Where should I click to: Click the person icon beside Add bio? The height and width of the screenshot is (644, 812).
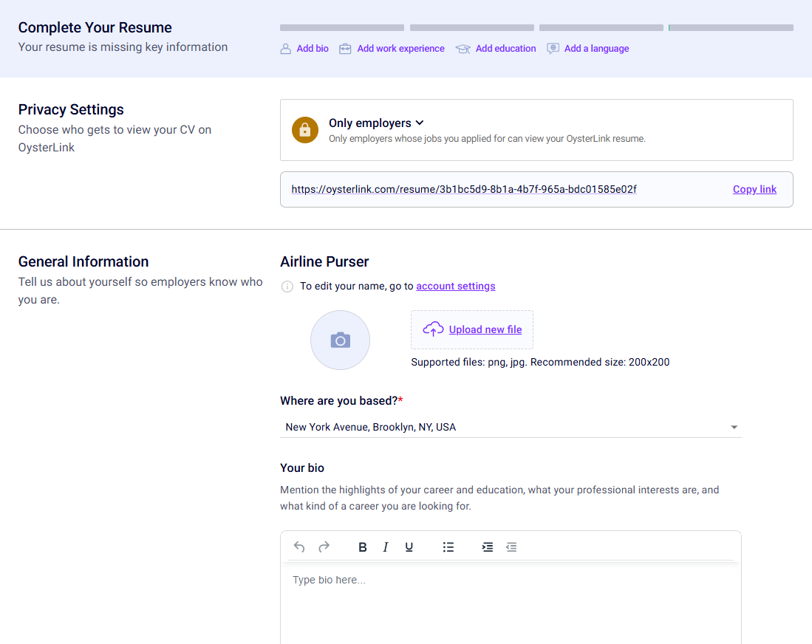285,49
